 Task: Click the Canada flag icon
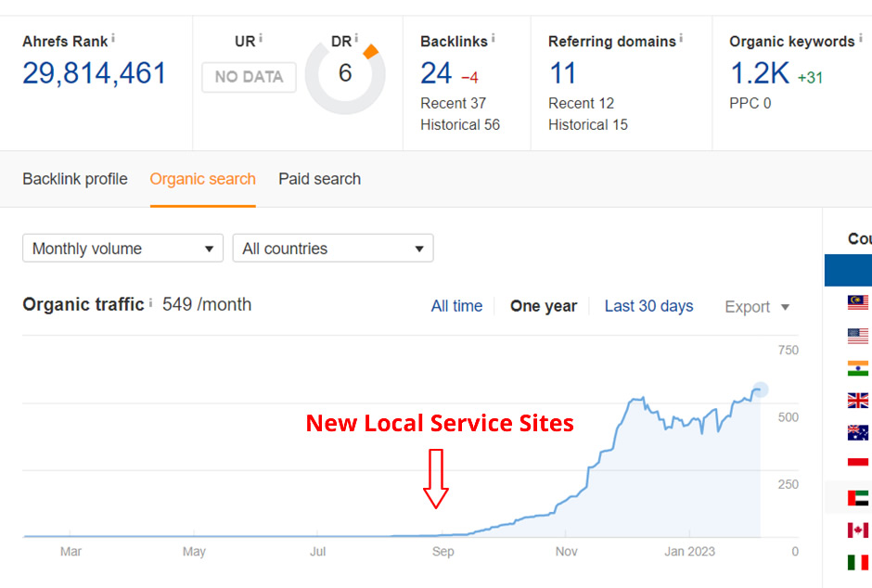click(857, 530)
